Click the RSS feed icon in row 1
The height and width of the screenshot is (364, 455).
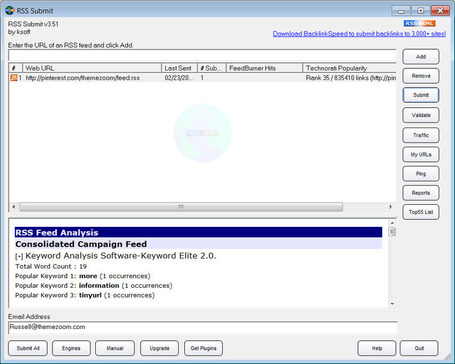(14, 78)
